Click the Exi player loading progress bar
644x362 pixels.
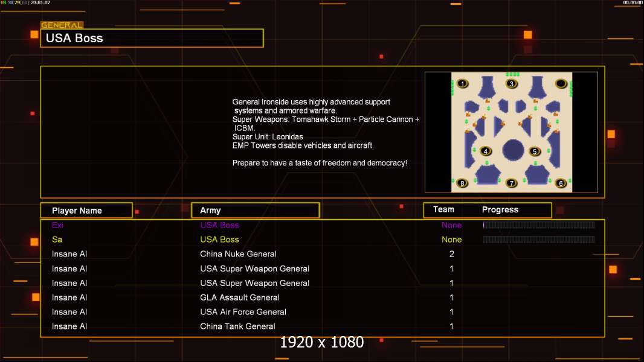[x=539, y=224]
